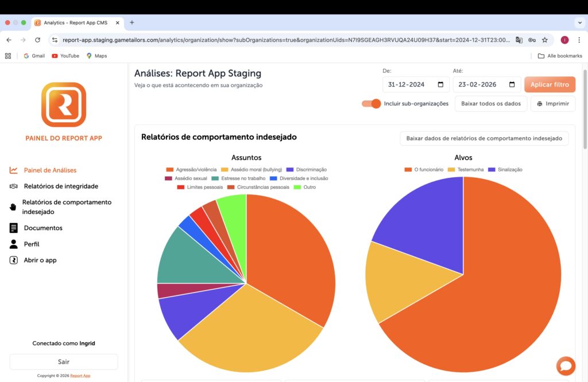Expand the tab search dropdown arrow
The image size is (588, 382).
click(x=580, y=22)
